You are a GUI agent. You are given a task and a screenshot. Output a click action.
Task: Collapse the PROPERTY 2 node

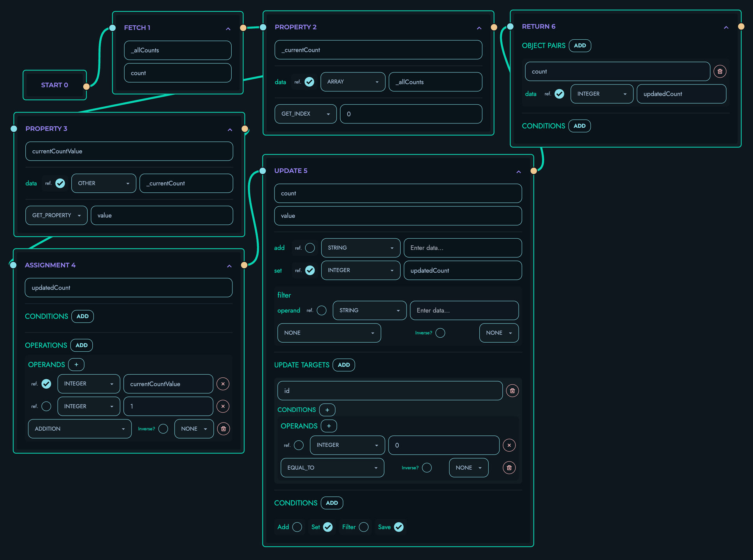[x=479, y=28]
